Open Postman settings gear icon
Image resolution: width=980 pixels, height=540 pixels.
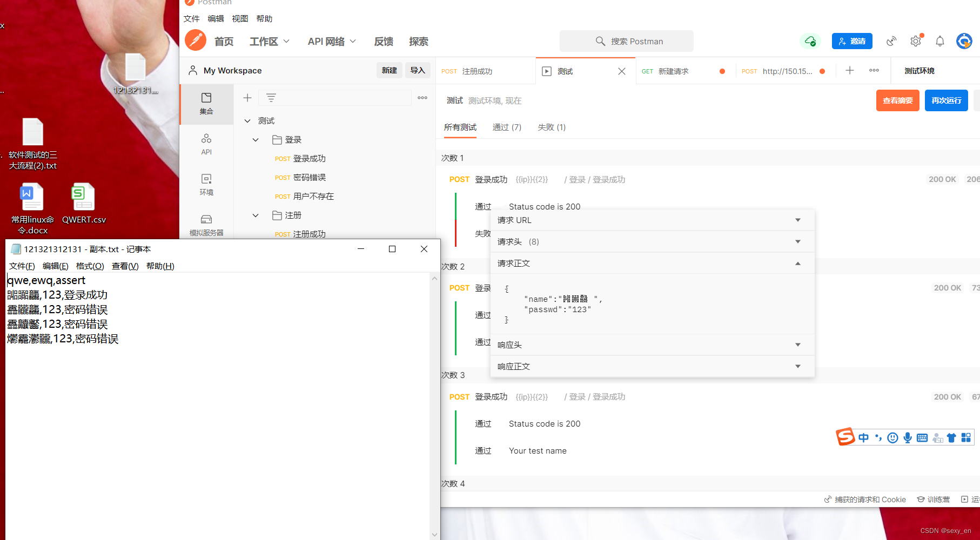(916, 41)
